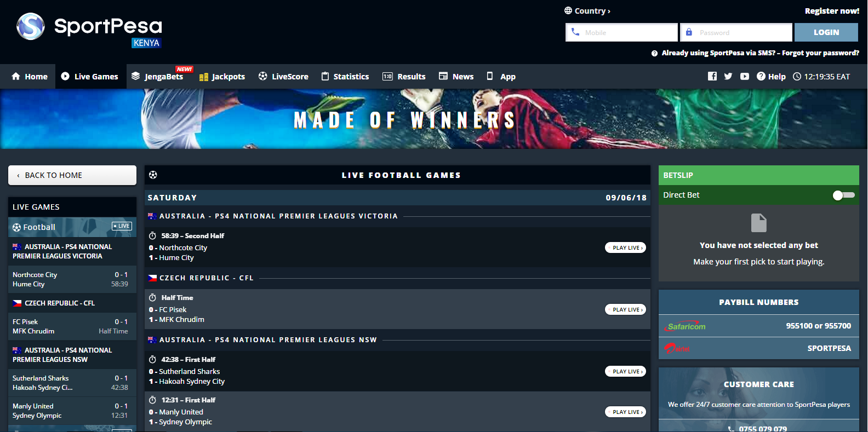The image size is (868, 432).
Task: Open the Results menu item
Action: pyautogui.click(x=404, y=77)
